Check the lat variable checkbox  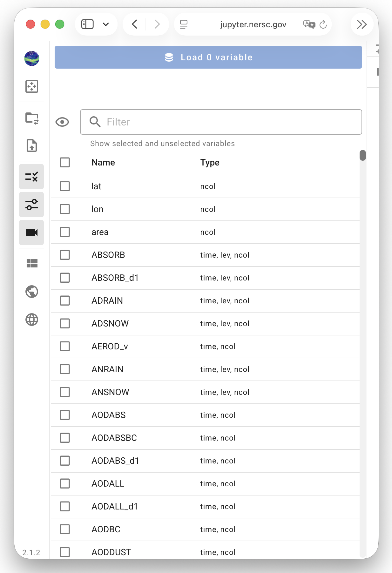65,186
